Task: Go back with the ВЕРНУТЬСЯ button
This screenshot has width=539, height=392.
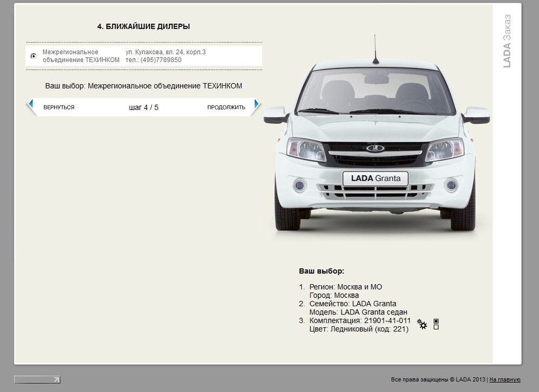Action: pos(59,107)
